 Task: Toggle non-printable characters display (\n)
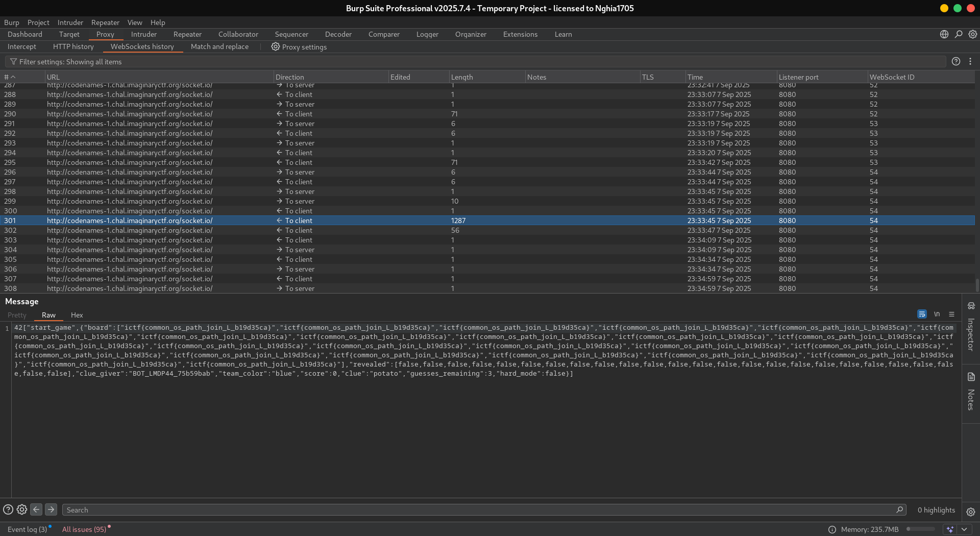coord(937,314)
